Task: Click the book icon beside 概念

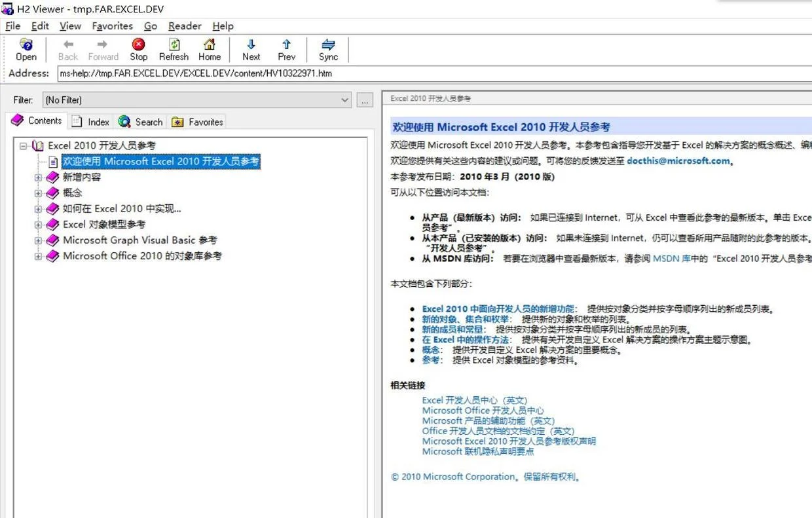Action: tap(53, 193)
